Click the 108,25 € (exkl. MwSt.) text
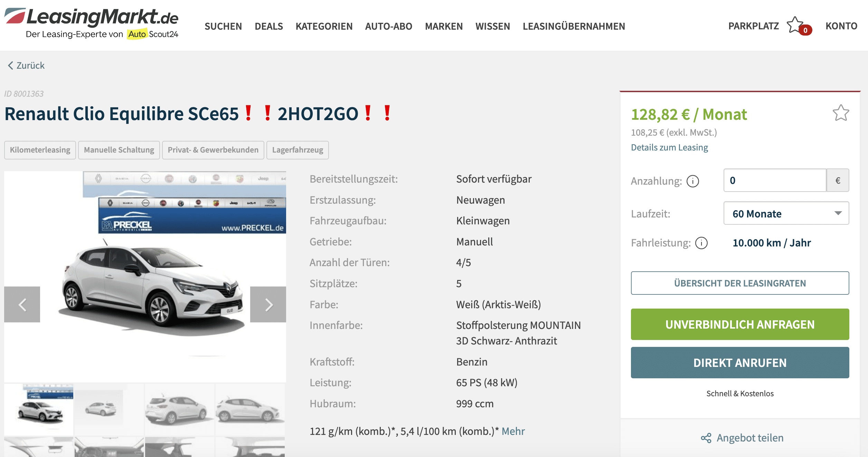This screenshot has height=457, width=868. [674, 133]
